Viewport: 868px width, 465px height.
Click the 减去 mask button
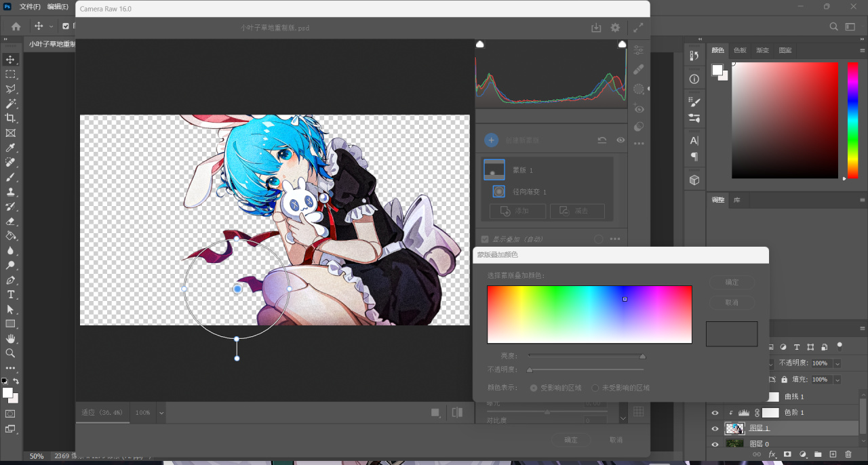click(577, 211)
